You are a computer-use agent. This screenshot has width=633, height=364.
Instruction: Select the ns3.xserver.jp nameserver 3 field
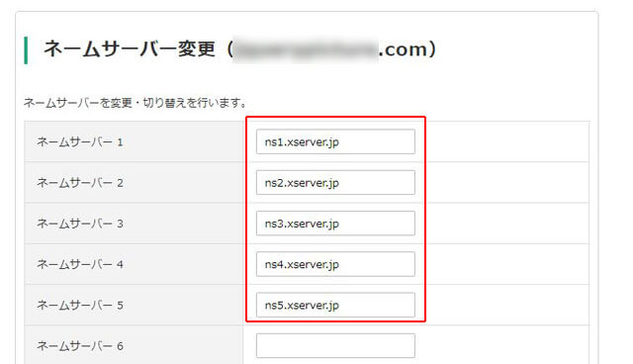coord(335,224)
